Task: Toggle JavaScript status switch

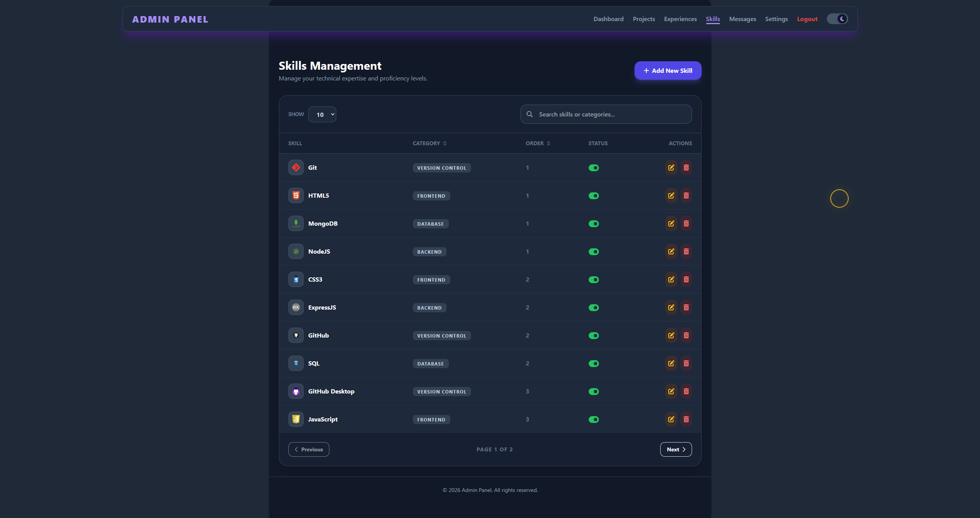Action: click(x=594, y=420)
